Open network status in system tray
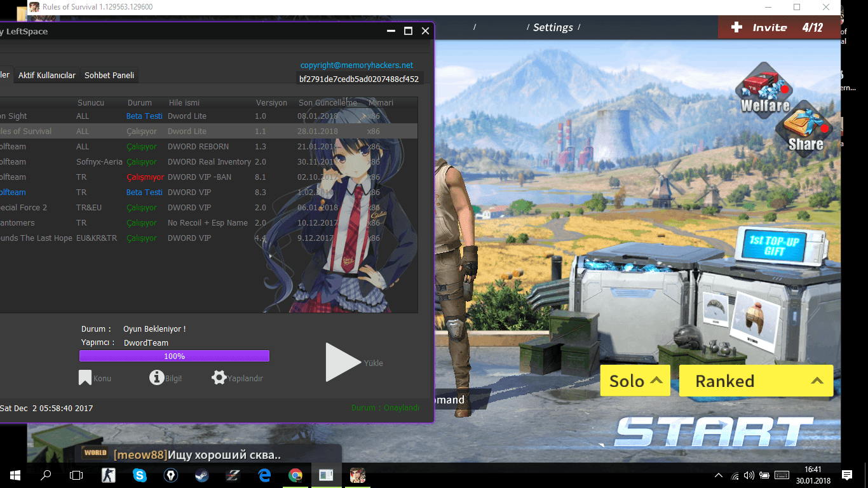The width and height of the screenshot is (868, 488). click(x=735, y=475)
